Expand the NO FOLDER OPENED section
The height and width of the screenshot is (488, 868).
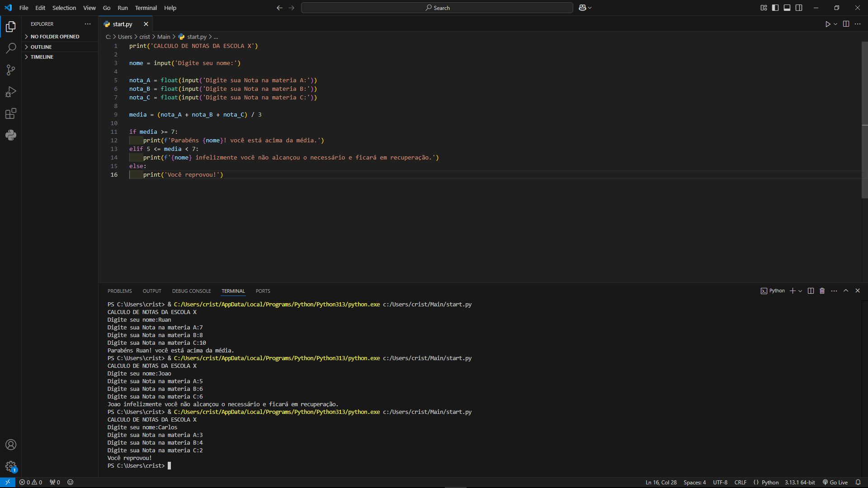click(55, 36)
